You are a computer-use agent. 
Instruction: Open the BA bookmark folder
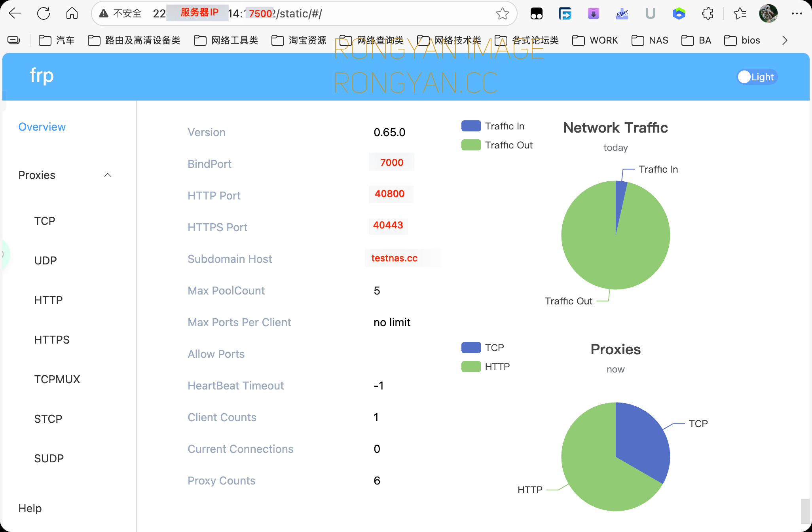tap(696, 40)
